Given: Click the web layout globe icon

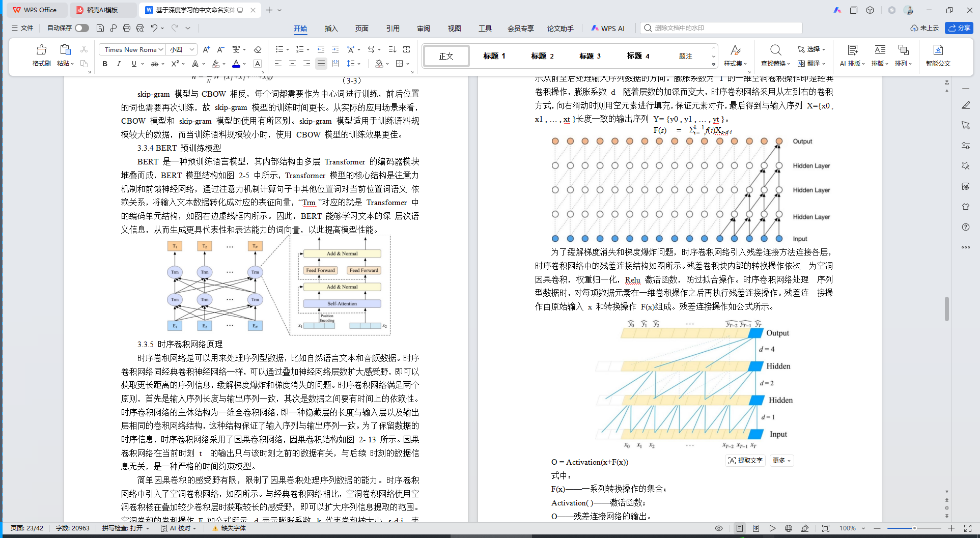Looking at the screenshot, I should pyautogui.click(x=789, y=528).
